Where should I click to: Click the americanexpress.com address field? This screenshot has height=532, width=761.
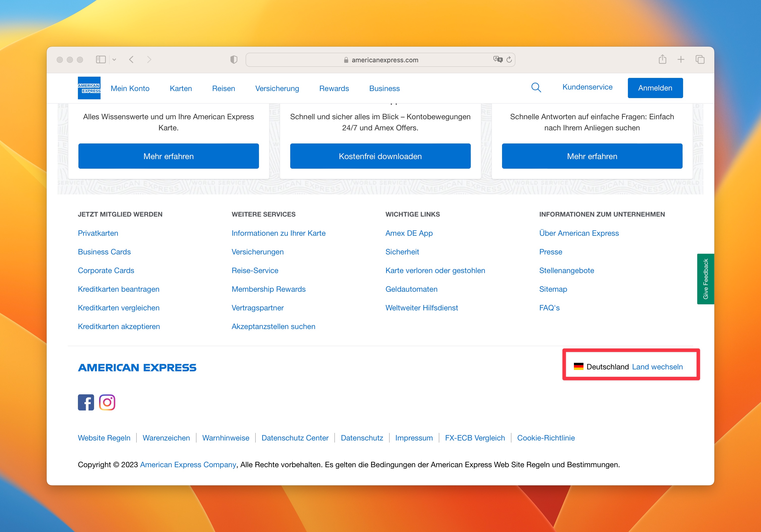(380, 60)
